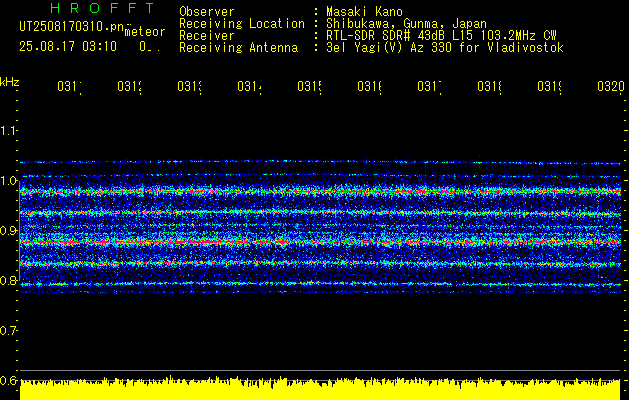Click the 0.7 kHz axis label
The width and height of the screenshot is (629, 400).
[8, 330]
